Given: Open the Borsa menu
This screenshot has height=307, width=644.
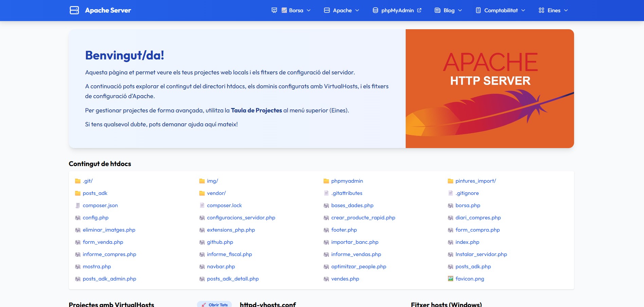Looking at the screenshot, I should tap(296, 10).
